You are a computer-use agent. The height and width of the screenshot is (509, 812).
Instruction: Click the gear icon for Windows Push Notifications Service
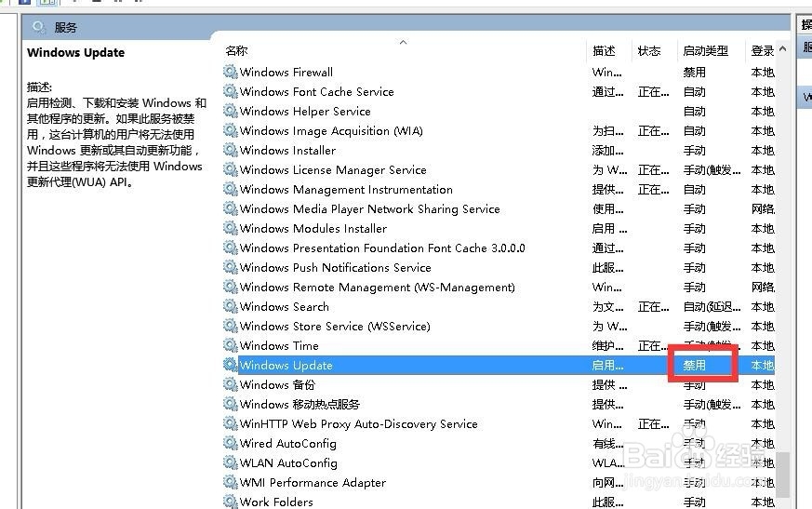(x=231, y=267)
